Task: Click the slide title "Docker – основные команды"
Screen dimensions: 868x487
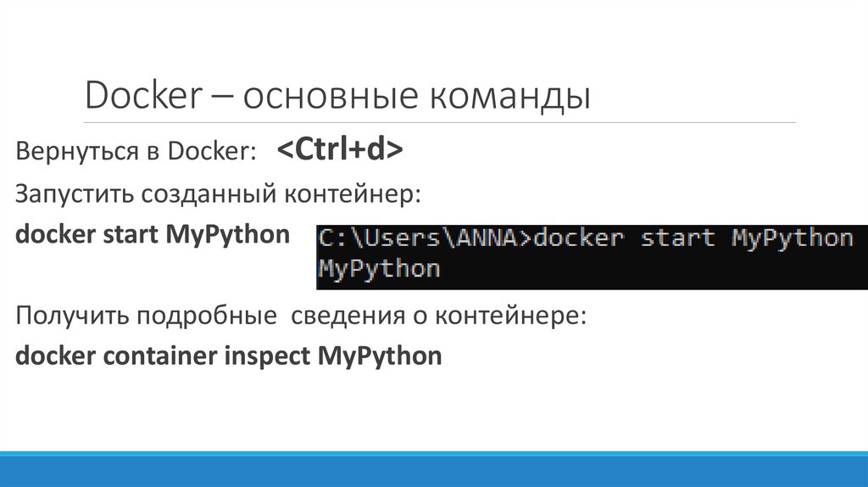Action: coord(337,96)
